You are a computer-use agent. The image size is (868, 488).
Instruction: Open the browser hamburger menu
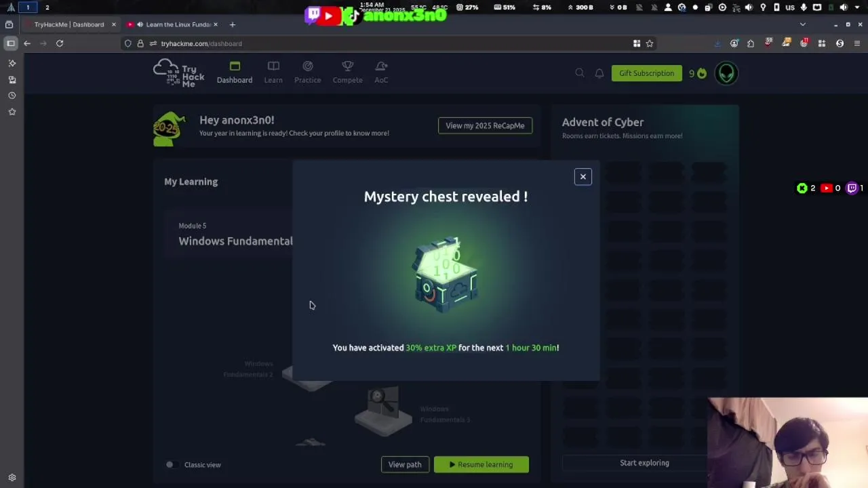coord(857,43)
